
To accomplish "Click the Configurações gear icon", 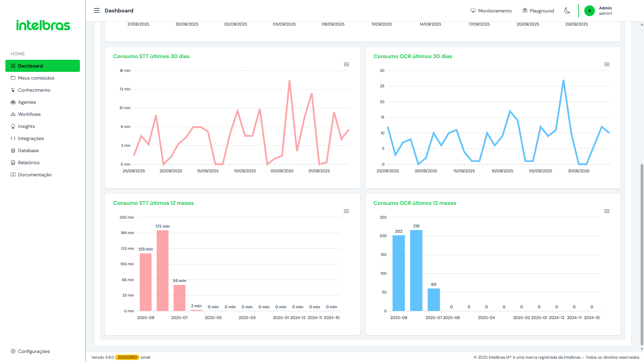I will click(x=13, y=351).
